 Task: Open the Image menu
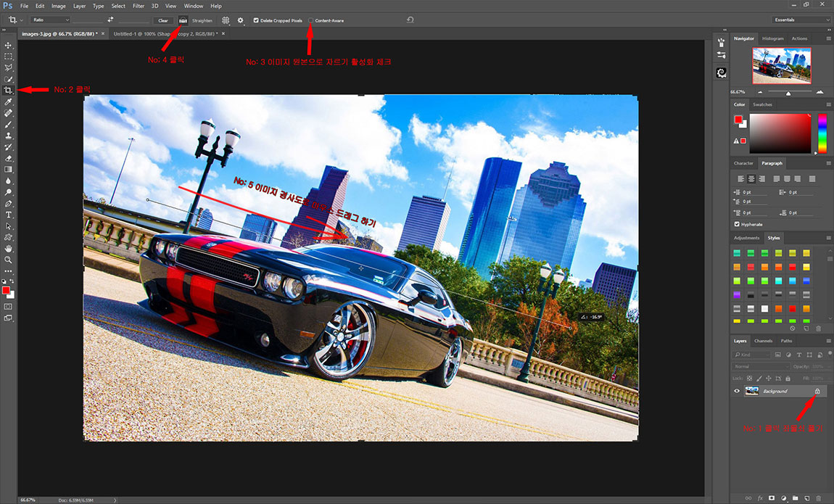point(59,6)
